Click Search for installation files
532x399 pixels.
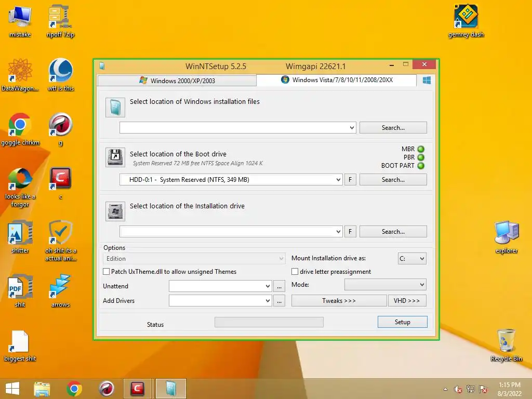click(x=393, y=128)
